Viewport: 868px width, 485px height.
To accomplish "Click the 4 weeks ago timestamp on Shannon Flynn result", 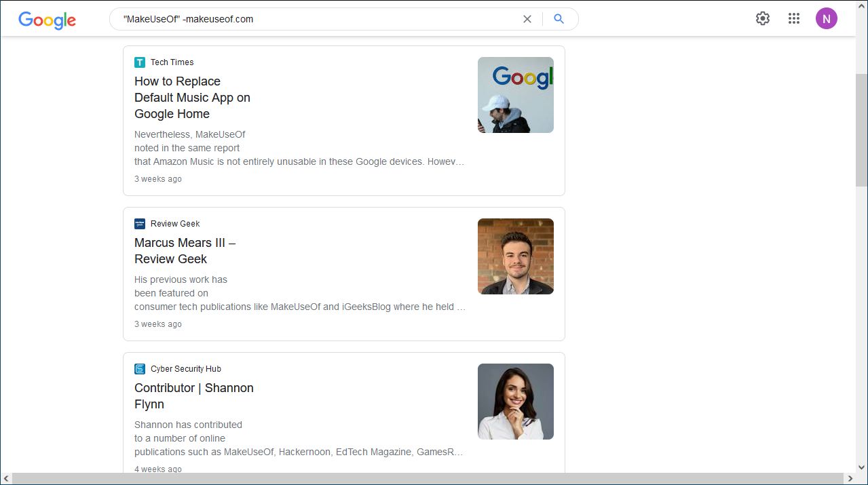I will tap(158, 468).
